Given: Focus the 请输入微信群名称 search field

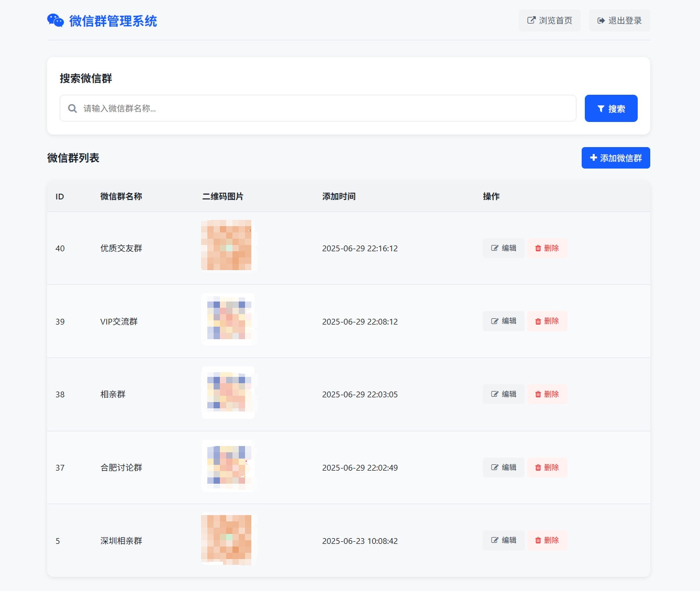Looking at the screenshot, I should (325, 108).
